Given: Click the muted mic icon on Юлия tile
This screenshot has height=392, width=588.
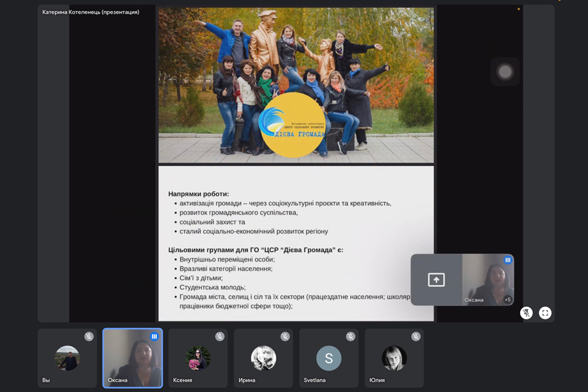Looking at the screenshot, I should (416, 336).
